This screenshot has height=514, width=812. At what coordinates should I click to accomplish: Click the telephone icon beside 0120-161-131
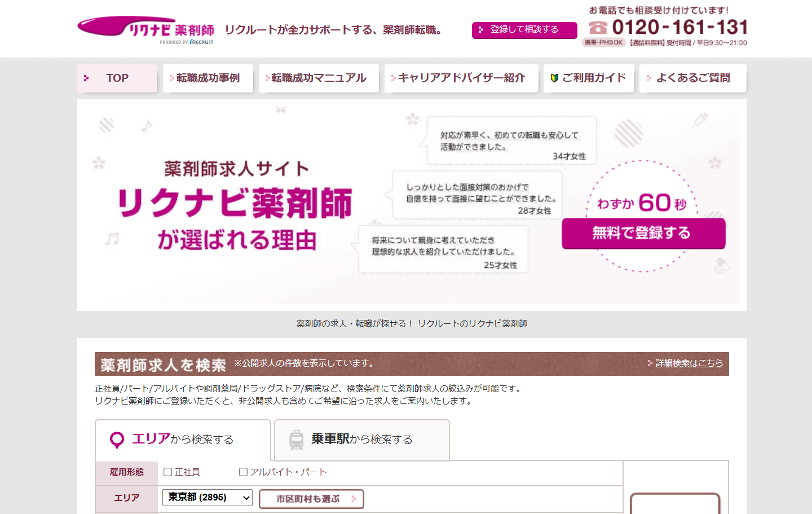(x=598, y=27)
